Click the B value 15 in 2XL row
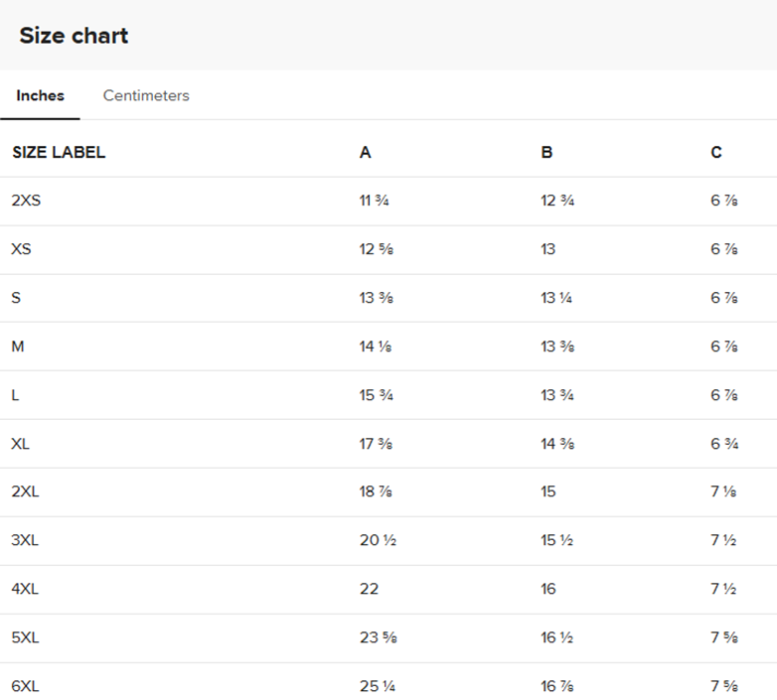 point(548,492)
